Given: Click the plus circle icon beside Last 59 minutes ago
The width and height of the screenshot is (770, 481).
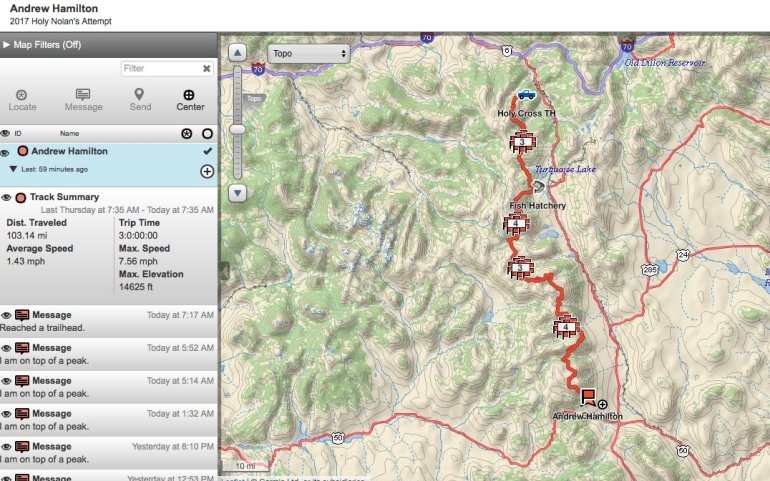Looking at the screenshot, I should point(207,171).
